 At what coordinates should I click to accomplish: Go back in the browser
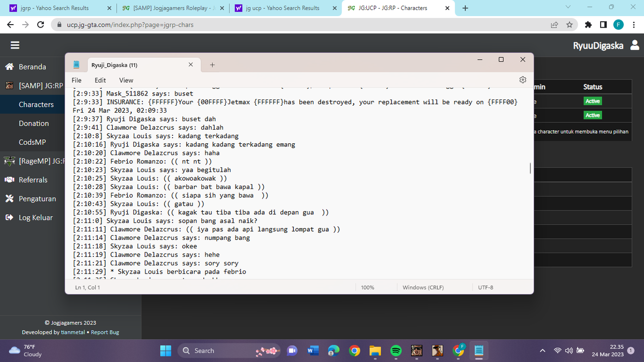click(10, 25)
